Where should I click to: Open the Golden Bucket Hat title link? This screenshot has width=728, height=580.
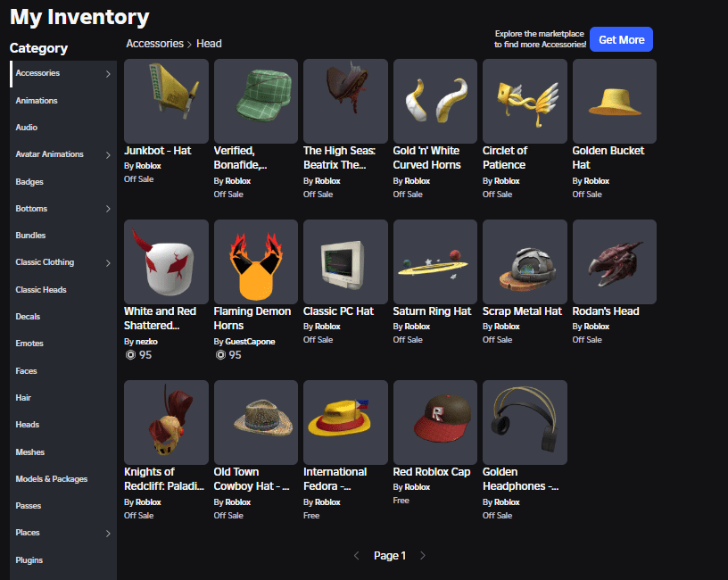tap(608, 158)
